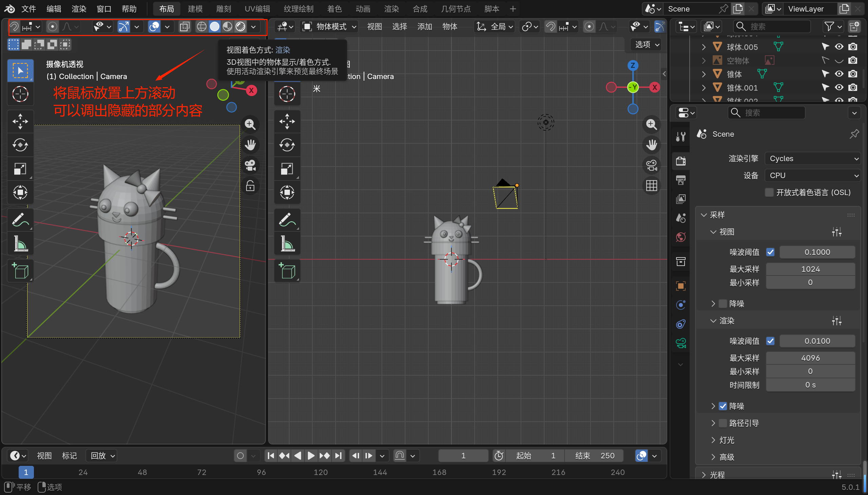This screenshot has height=495, width=868.
Task: Enable Open Shading Language (OSL) checkbox
Action: (769, 192)
